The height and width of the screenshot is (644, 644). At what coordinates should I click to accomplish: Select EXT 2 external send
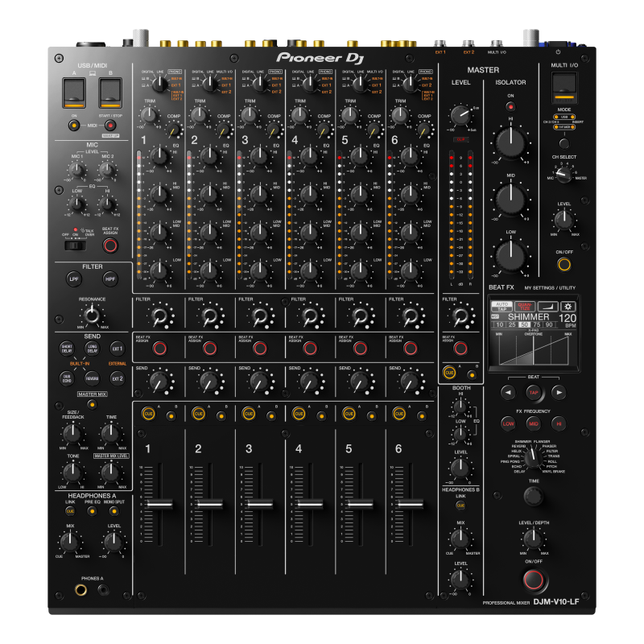tap(118, 378)
